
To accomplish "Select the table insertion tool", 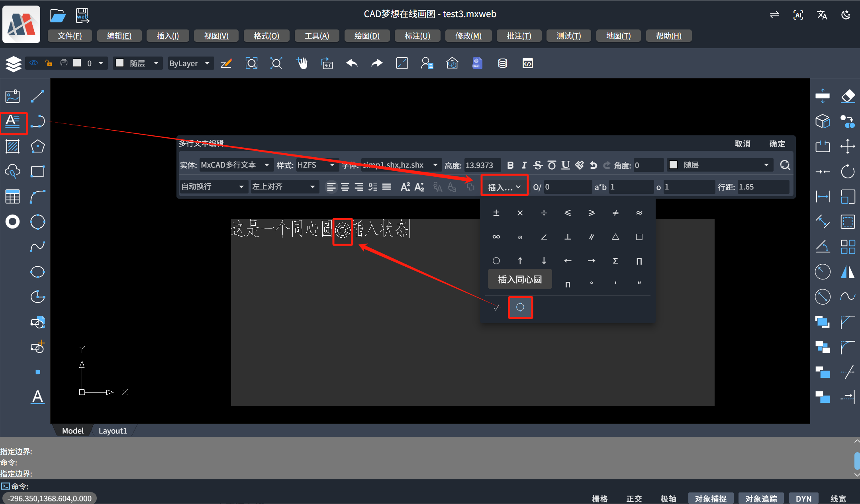I will coord(12,196).
